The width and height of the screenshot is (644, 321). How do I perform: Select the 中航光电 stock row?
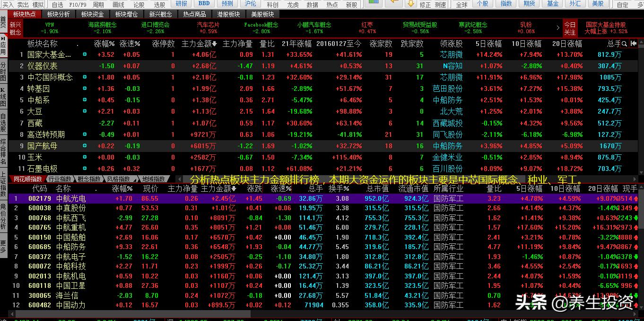pos(71,199)
